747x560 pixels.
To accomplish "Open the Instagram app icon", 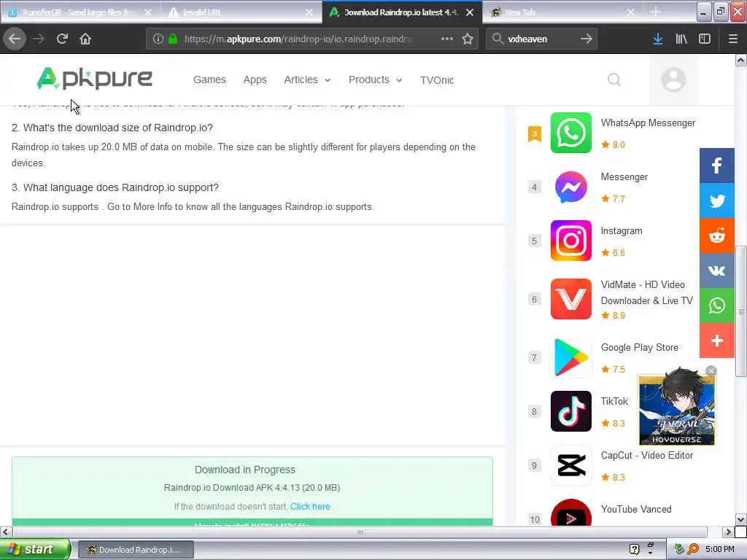I will [570, 241].
